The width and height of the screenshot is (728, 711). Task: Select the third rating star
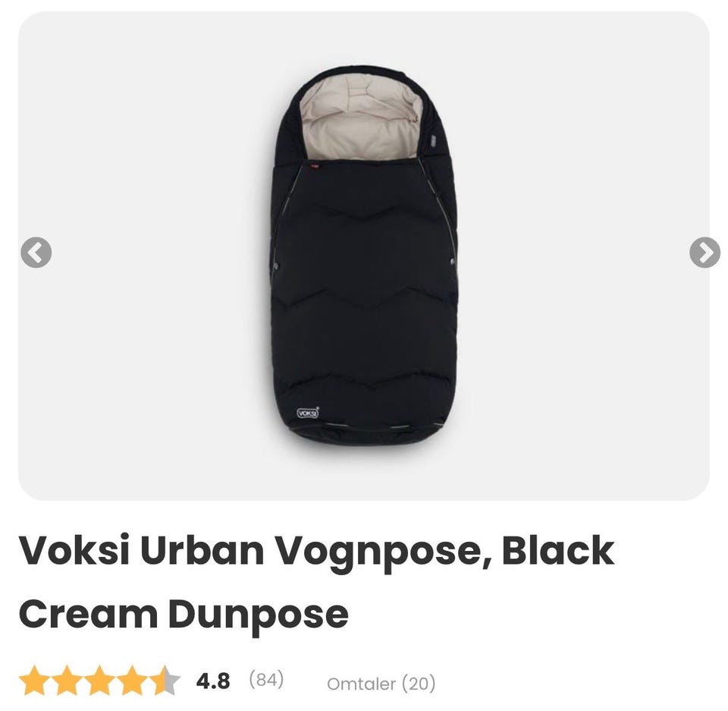99,680
